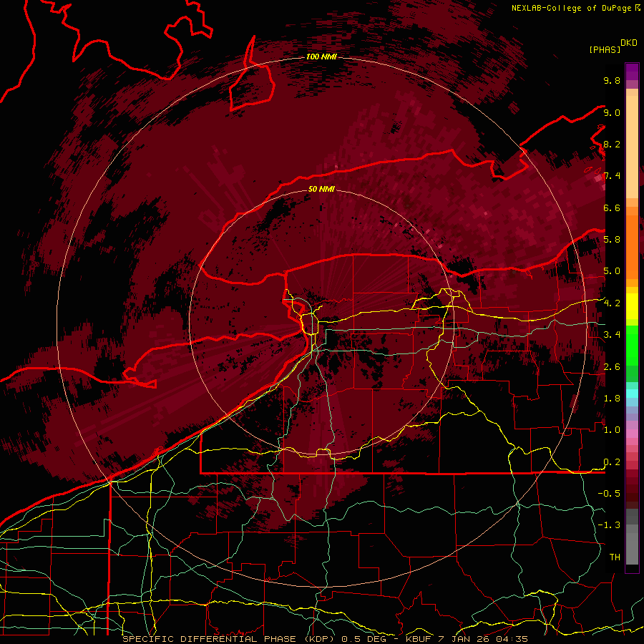Click the 9.8 value on the color scale
This screenshot has height=644, width=644.
pos(612,80)
